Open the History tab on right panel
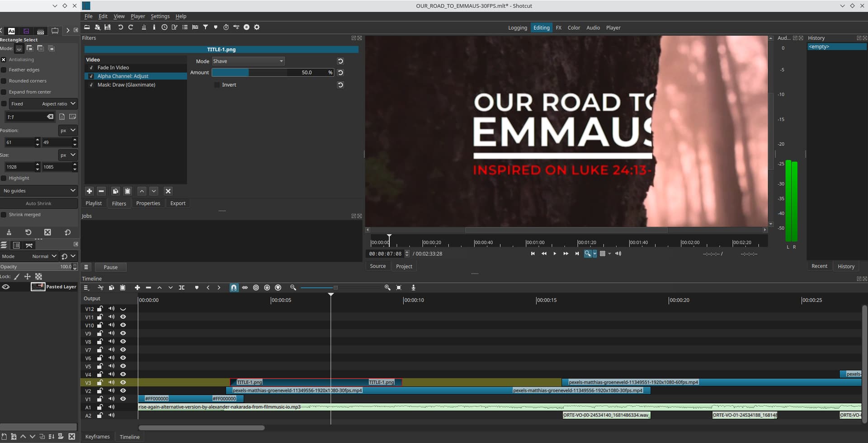Image resolution: width=868 pixels, height=443 pixels. pos(846,266)
